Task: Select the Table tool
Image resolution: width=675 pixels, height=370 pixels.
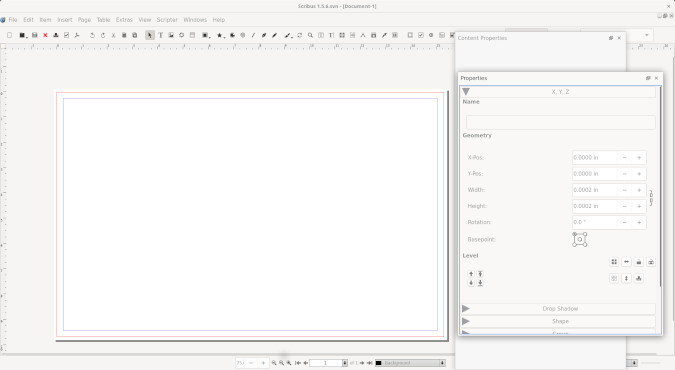Action: pos(192,35)
